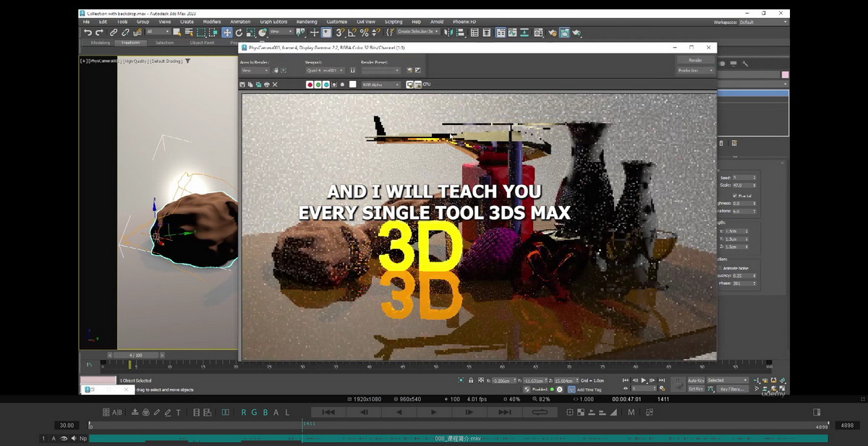Image resolution: width=868 pixels, height=446 pixels.
Task: Open Select by Name tool
Action: click(x=189, y=32)
